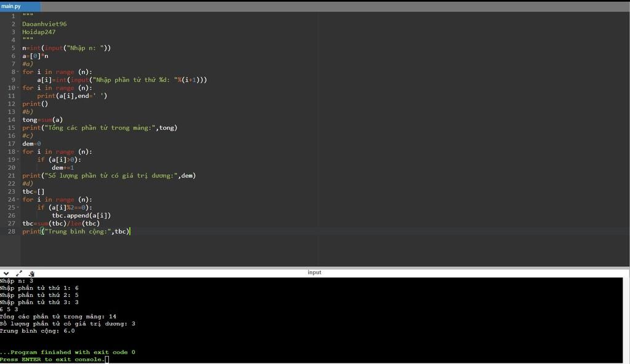This screenshot has height=364, width=630.
Task: Select the input tab of the console
Action: (x=314, y=272)
